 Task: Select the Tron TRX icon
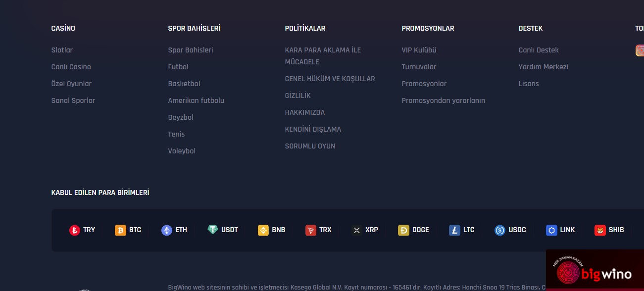click(311, 230)
